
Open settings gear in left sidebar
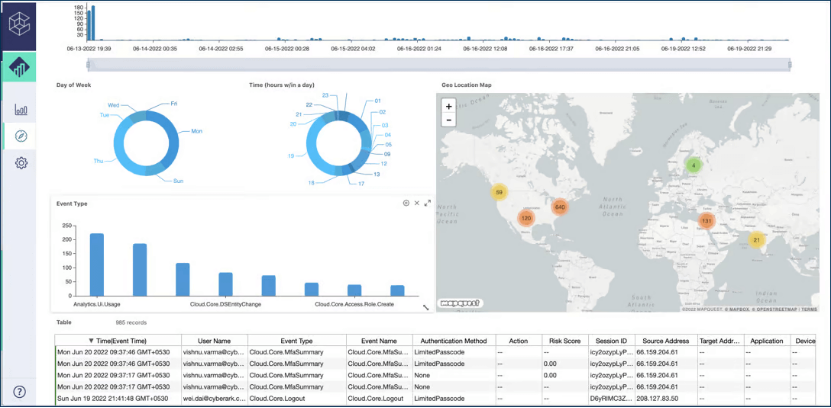20,162
